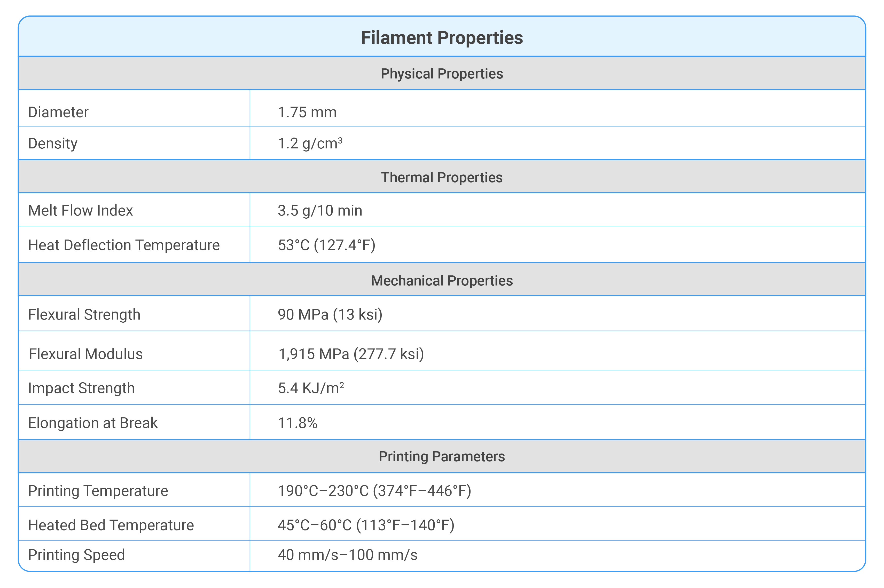Click the Melt Flow Index label
Screen dimensions: 884x588
tap(81, 210)
